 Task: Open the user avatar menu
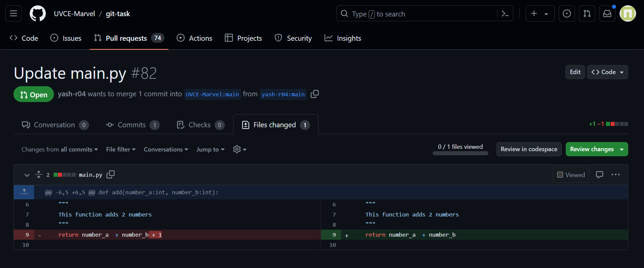pos(628,13)
